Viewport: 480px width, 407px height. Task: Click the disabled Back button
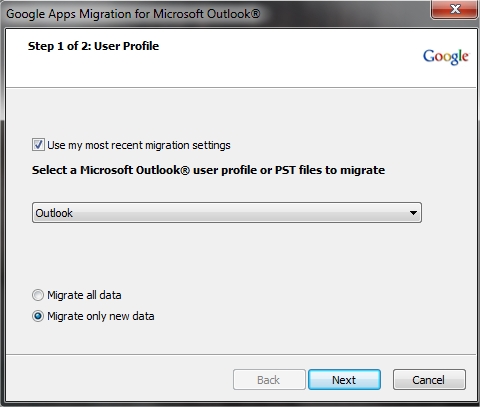[269, 380]
